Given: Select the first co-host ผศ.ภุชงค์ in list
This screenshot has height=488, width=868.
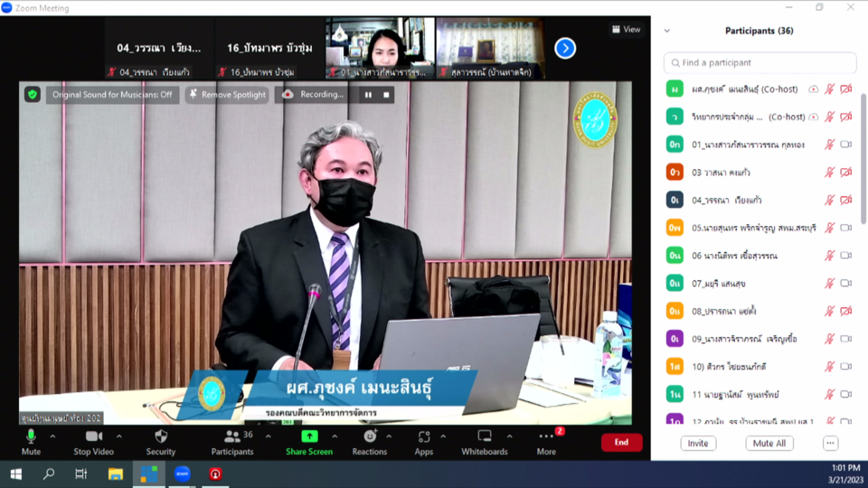Looking at the screenshot, I should click(x=760, y=89).
